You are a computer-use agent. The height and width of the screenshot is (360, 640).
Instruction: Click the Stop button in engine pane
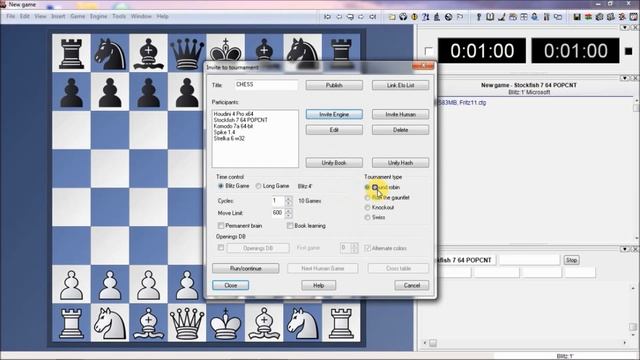571,260
